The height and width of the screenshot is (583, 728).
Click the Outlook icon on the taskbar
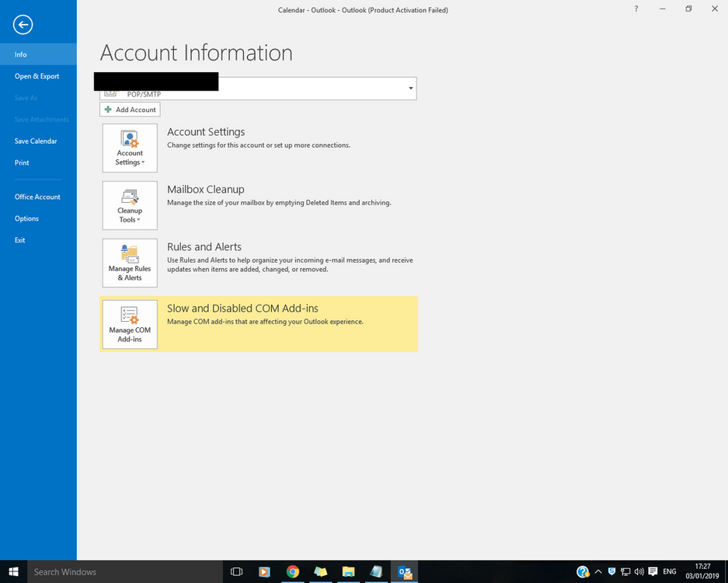(404, 572)
